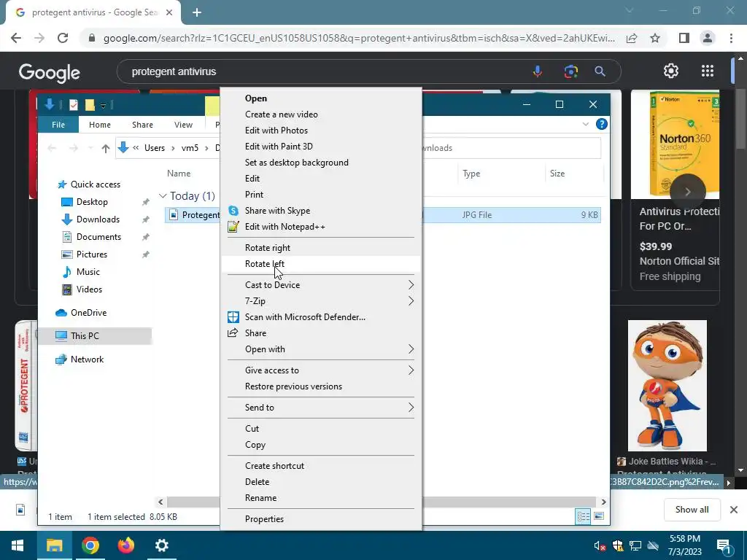Select Rotate left in context menu
The height and width of the screenshot is (560, 747).
321,264
